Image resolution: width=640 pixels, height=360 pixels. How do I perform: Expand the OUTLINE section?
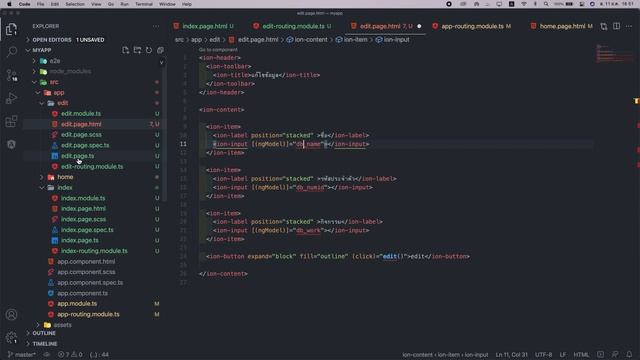[44, 333]
